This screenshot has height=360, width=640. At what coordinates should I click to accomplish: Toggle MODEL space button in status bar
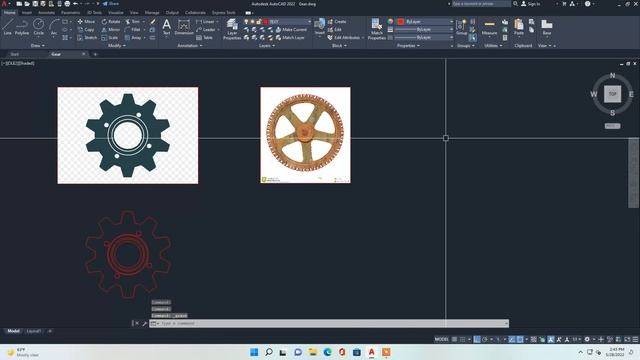pos(442,340)
